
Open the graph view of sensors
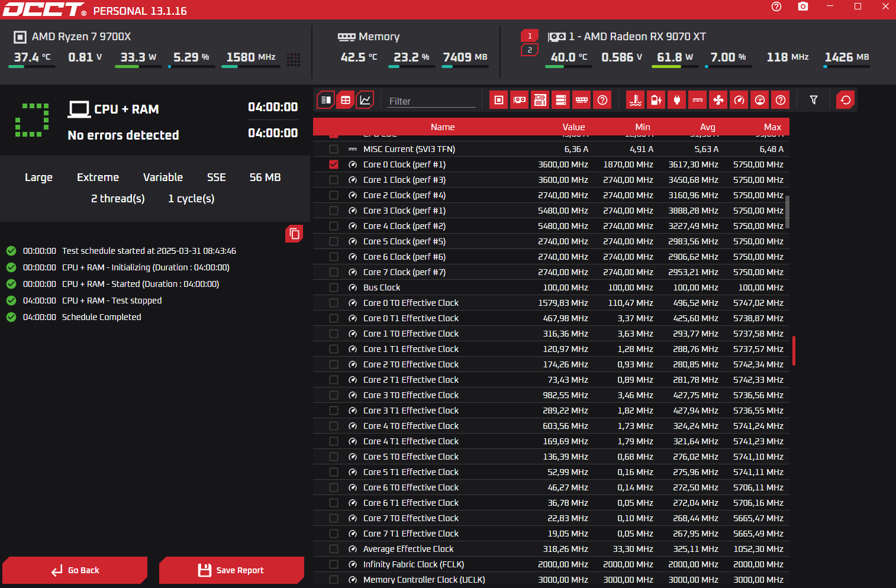click(x=366, y=100)
